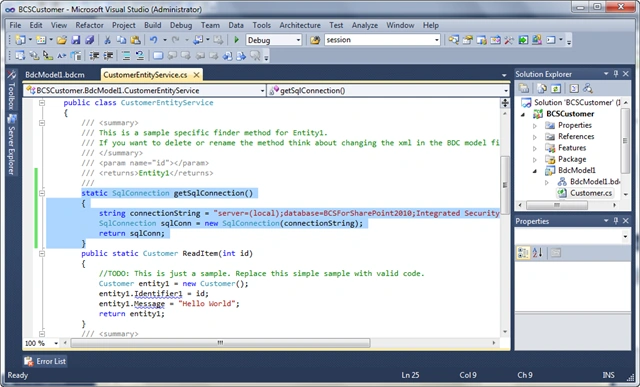Image resolution: width=640 pixels, height=387 pixels.
Task: Undo the last edit with Undo icon
Action: pos(153,40)
